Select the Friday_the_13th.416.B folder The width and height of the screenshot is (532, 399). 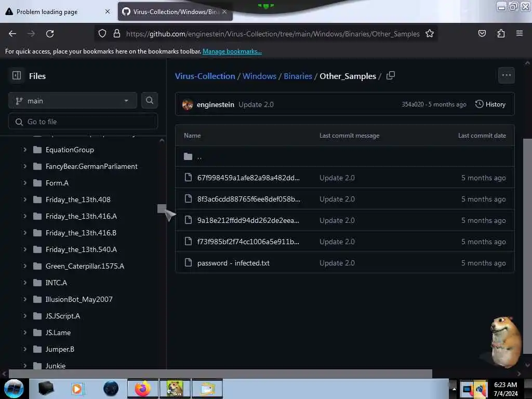click(81, 233)
